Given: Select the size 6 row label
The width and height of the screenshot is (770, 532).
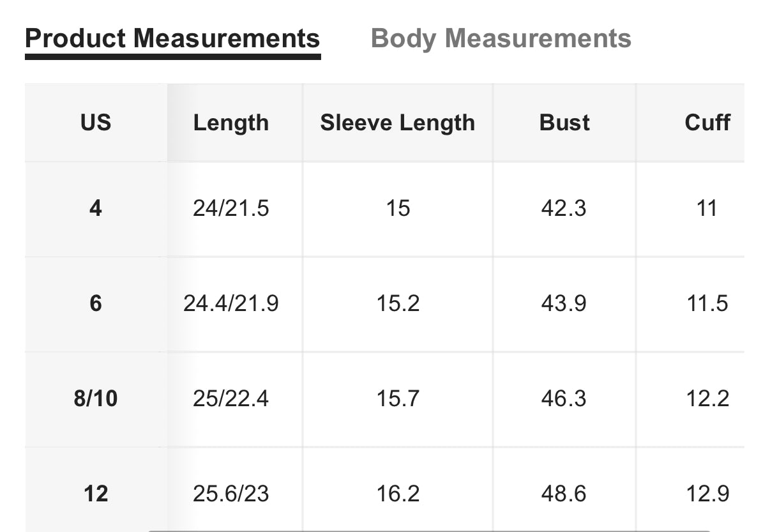Looking at the screenshot, I should (96, 303).
